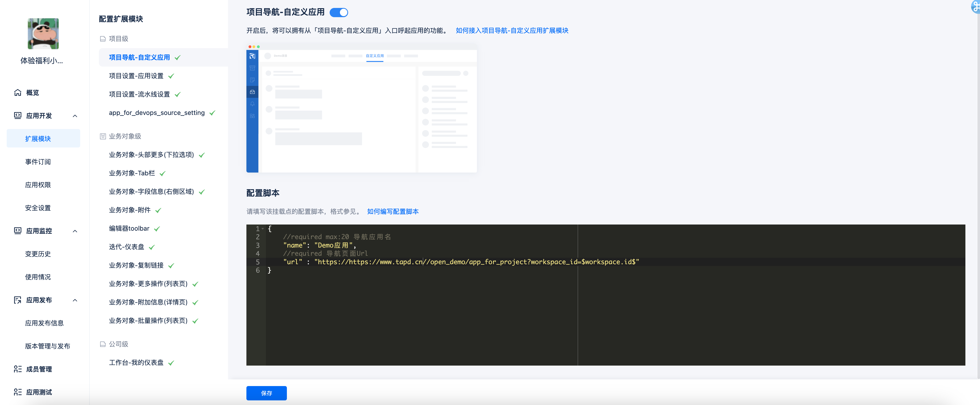The image size is (980, 405).
Task: Click the 保存 button
Action: click(266, 393)
